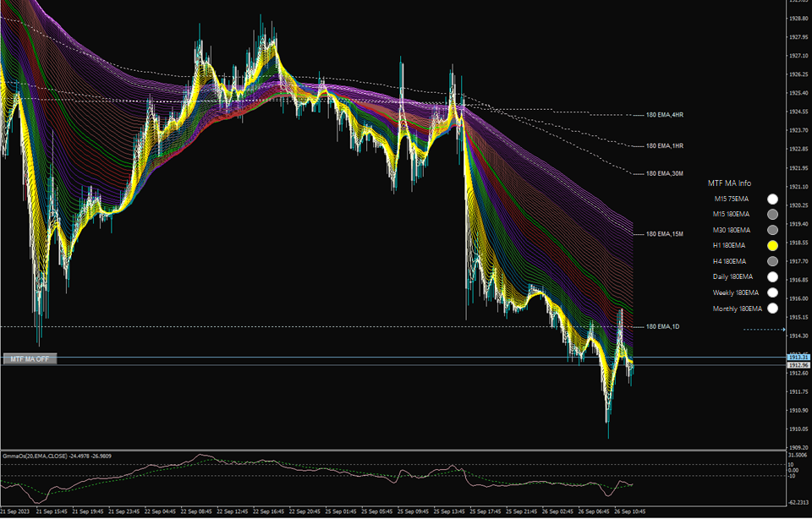Viewport: 812px width, 519px height.
Task: Select the 180 EMA,4HR line label
Action: pos(665,115)
